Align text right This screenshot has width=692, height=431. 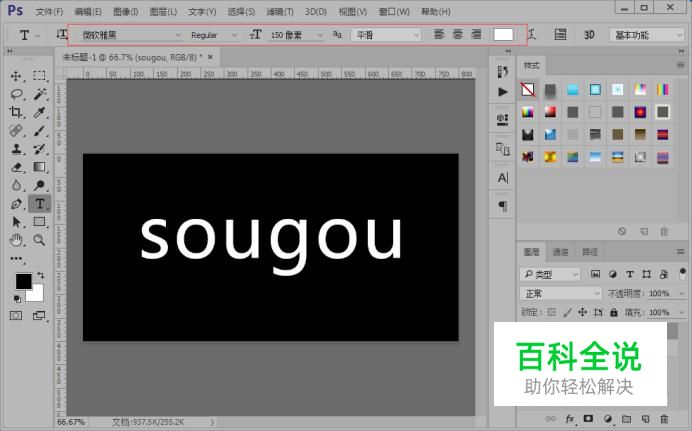click(476, 34)
